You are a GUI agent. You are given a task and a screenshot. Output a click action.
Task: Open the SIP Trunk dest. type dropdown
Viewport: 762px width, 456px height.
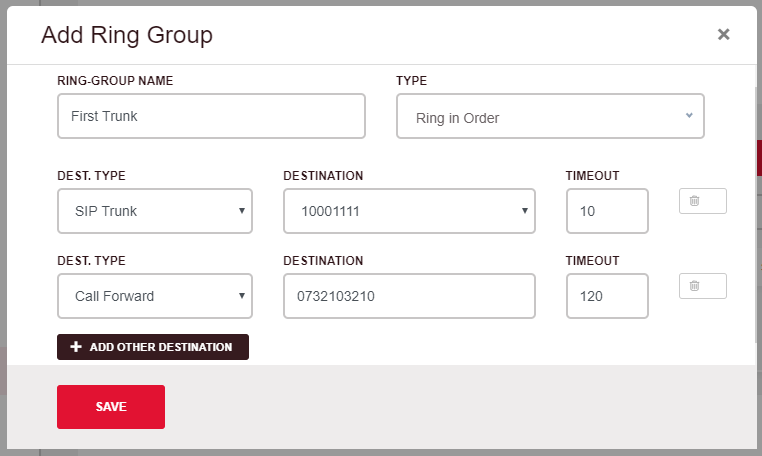(155, 211)
